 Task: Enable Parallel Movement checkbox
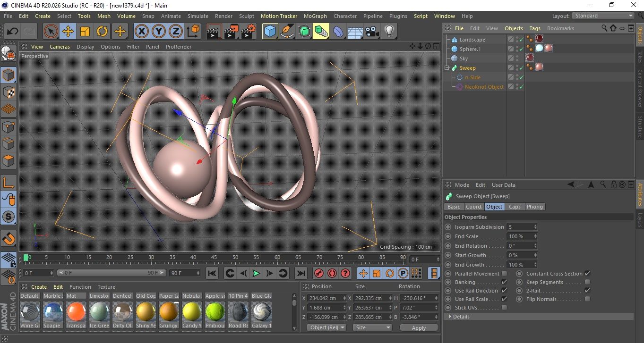pos(504,274)
